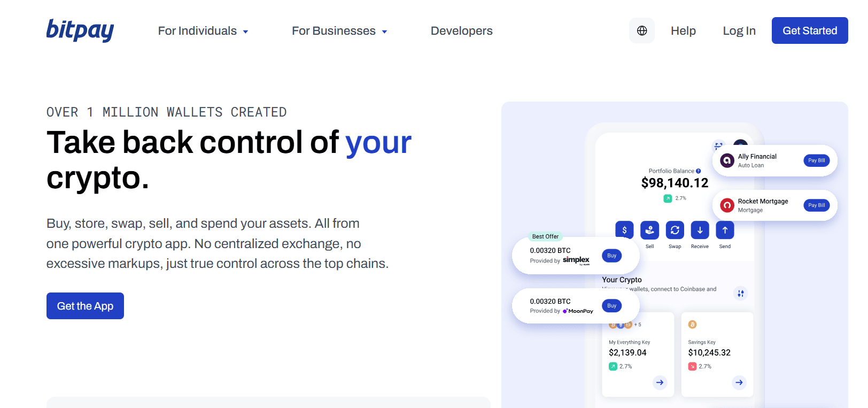
Task: Click the Get the App button
Action: click(x=85, y=306)
